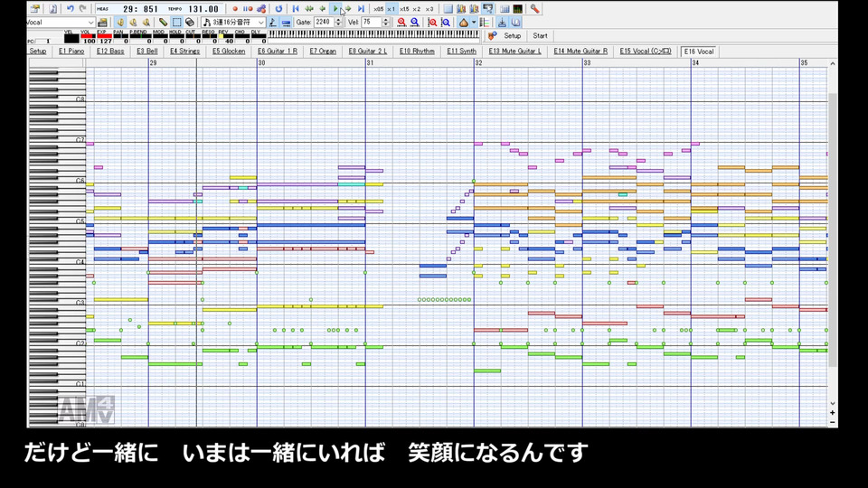The height and width of the screenshot is (488, 868).
Task: Click the red wrench tool icon
Action: pyautogui.click(x=534, y=9)
